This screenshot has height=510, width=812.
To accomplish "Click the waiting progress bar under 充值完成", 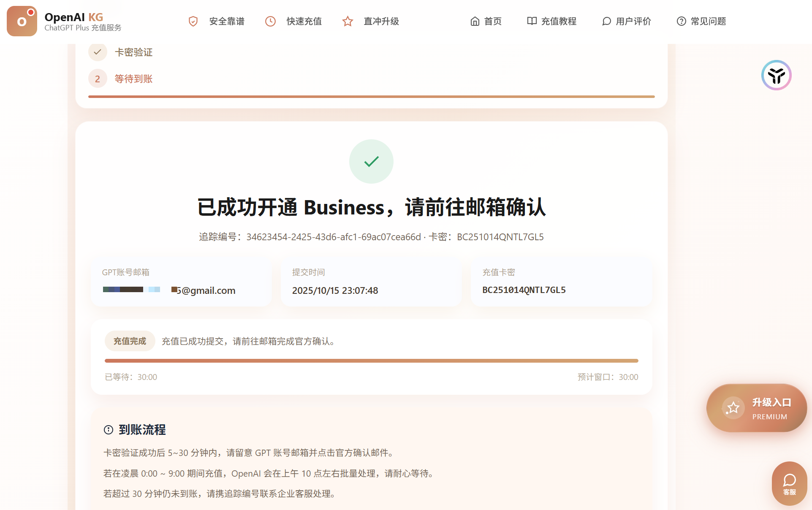I will click(x=371, y=361).
